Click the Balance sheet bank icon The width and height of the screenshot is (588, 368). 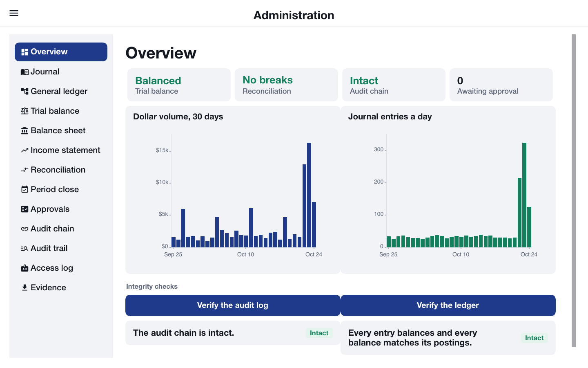24,130
